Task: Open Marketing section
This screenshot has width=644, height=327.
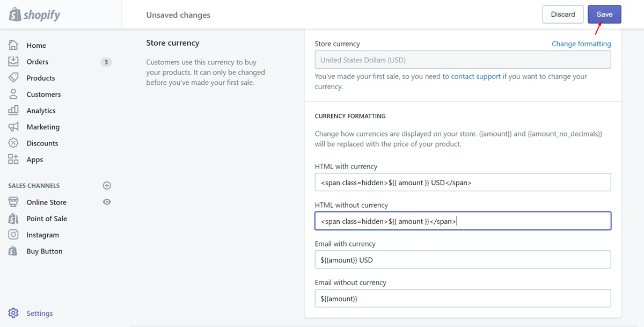Action: click(43, 127)
